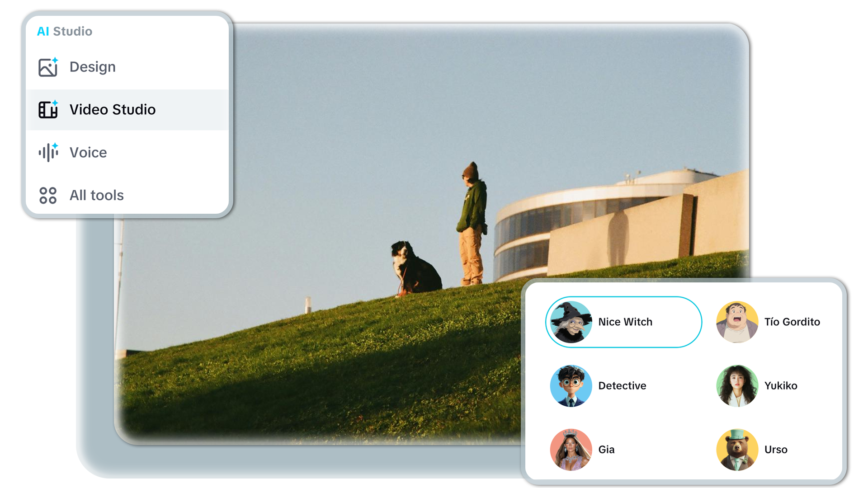Click the All tools text link

[96, 195]
